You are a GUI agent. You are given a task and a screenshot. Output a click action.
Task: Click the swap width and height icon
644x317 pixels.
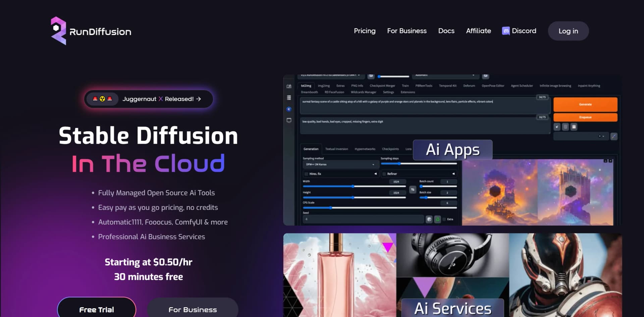pos(413,190)
